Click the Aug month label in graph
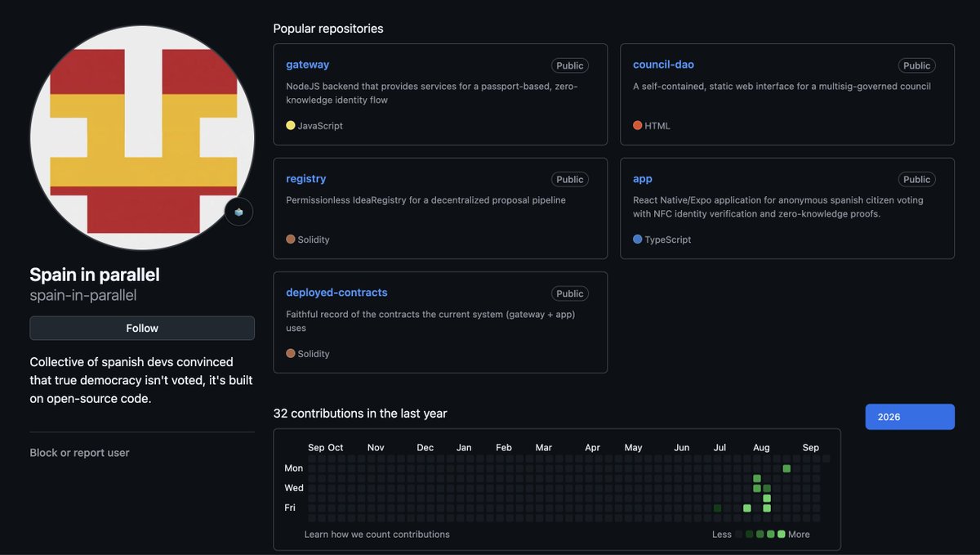 click(761, 448)
